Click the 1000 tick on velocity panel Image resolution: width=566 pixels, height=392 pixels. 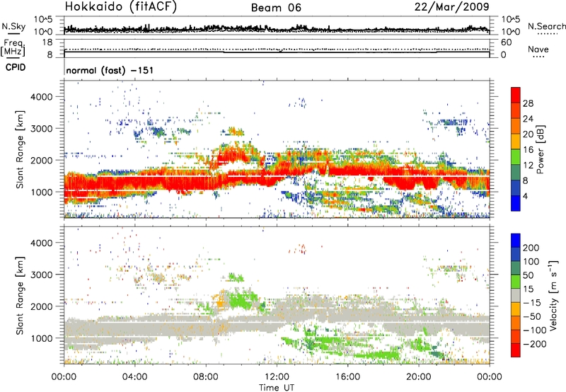(42, 338)
